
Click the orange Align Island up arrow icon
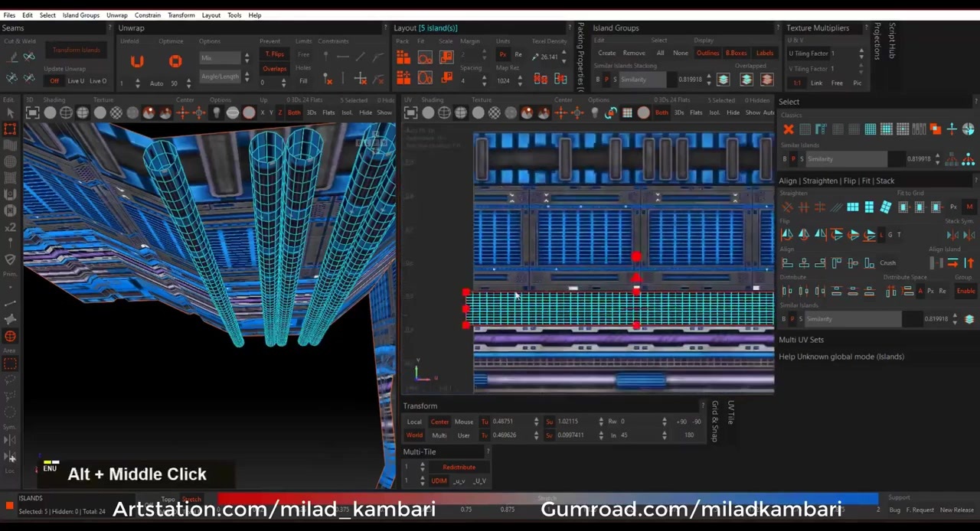pos(969,263)
